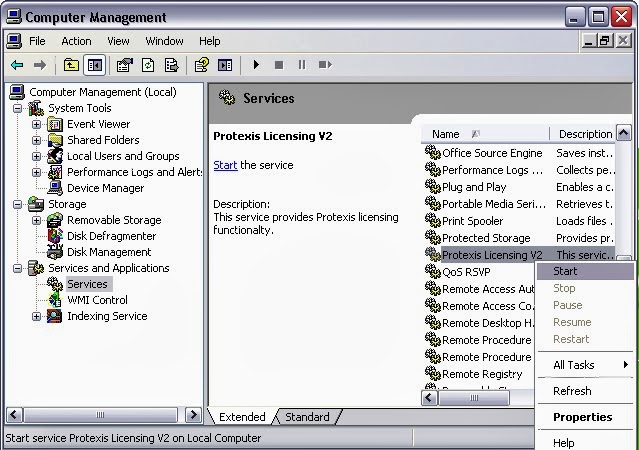Click the Local Users and Groups icon

point(55,156)
